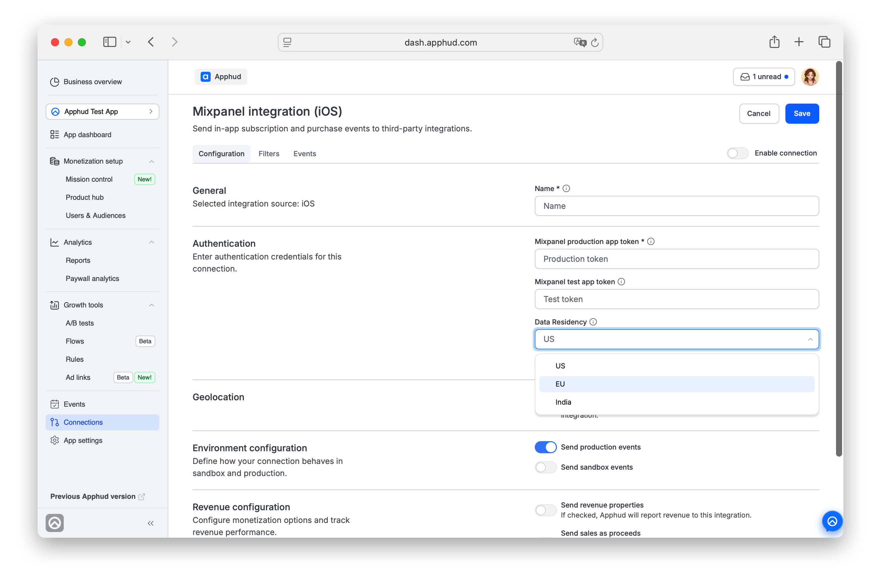Screen dimensions: 881x588
Task: Click the Apphud logo at sidebar bottom
Action: tap(55, 523)
